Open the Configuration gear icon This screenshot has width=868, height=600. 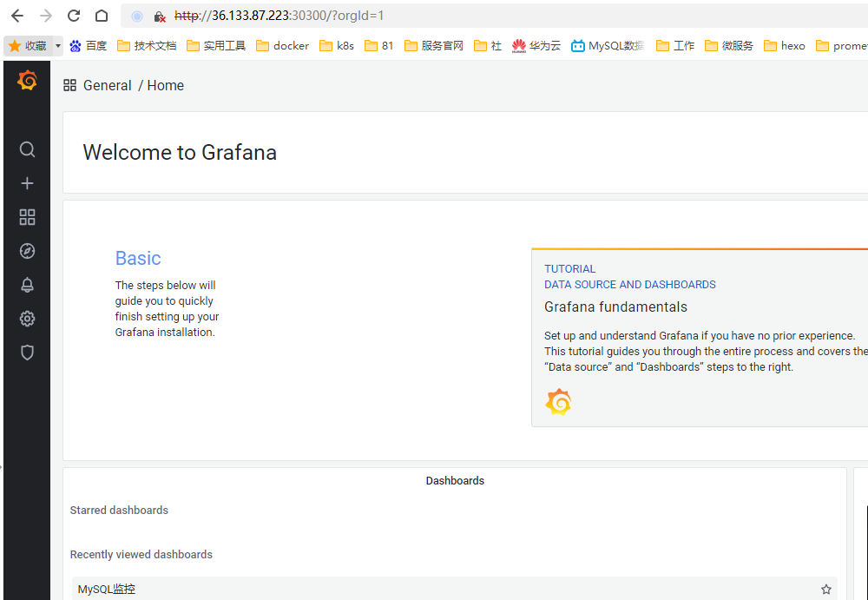point(27,319)
